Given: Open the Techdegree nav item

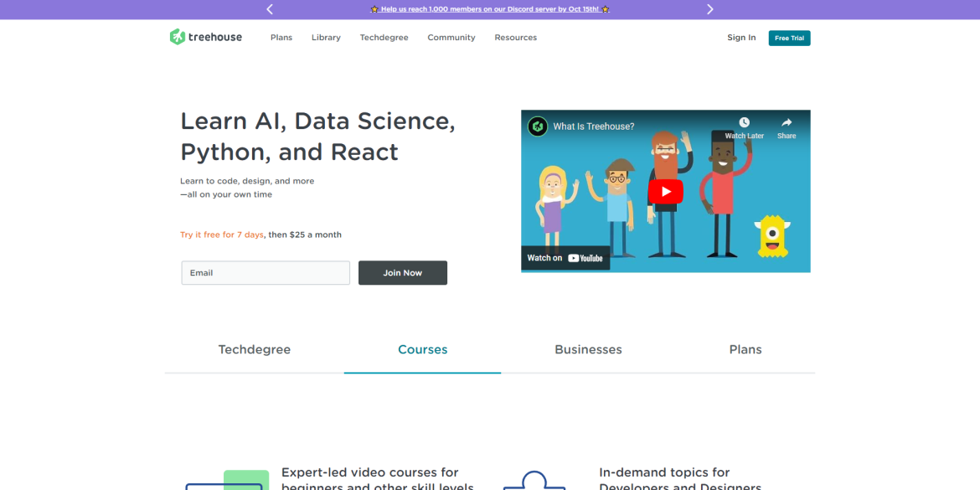Looking at the screenshot, I should coord(384,38).
